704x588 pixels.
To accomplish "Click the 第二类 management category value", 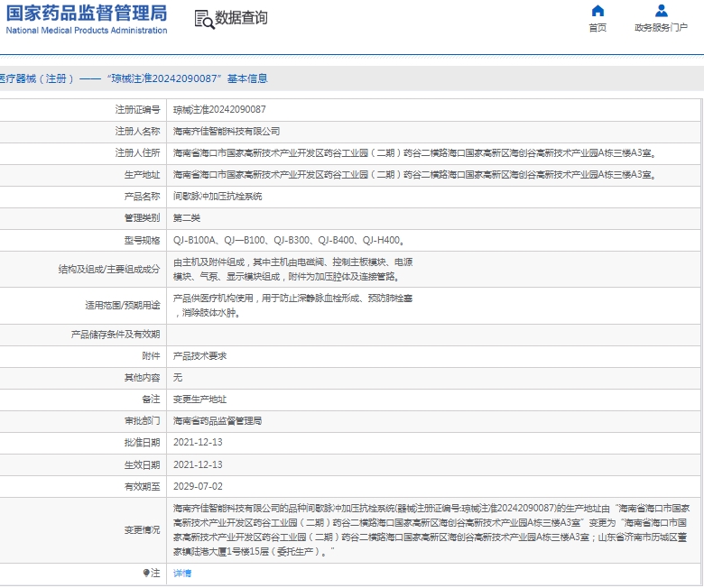I will 187,218.
